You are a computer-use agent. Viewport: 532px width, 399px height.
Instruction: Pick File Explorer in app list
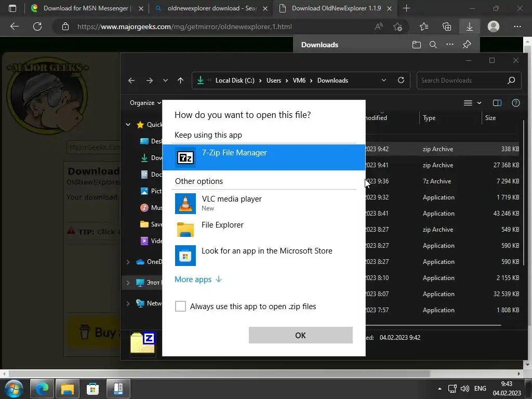tap(263, 229)
